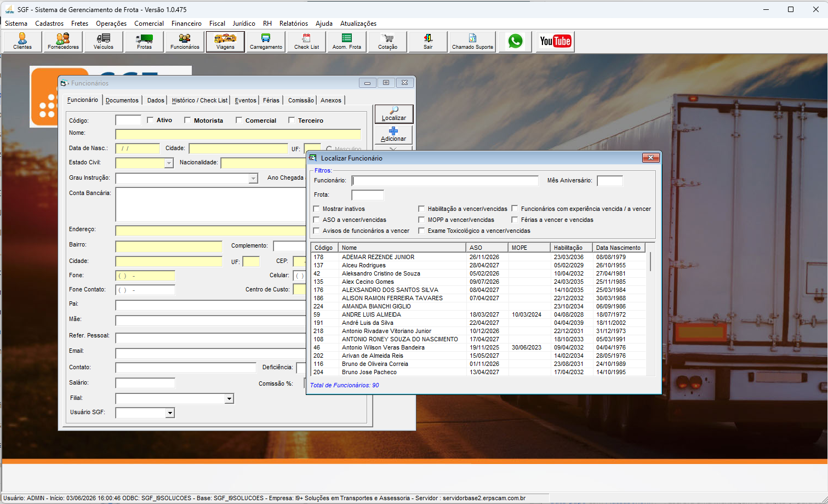Toggle Férias a vencer e vencidas checkbox
This screenshot has height=504, width=828.
(515, 220)
